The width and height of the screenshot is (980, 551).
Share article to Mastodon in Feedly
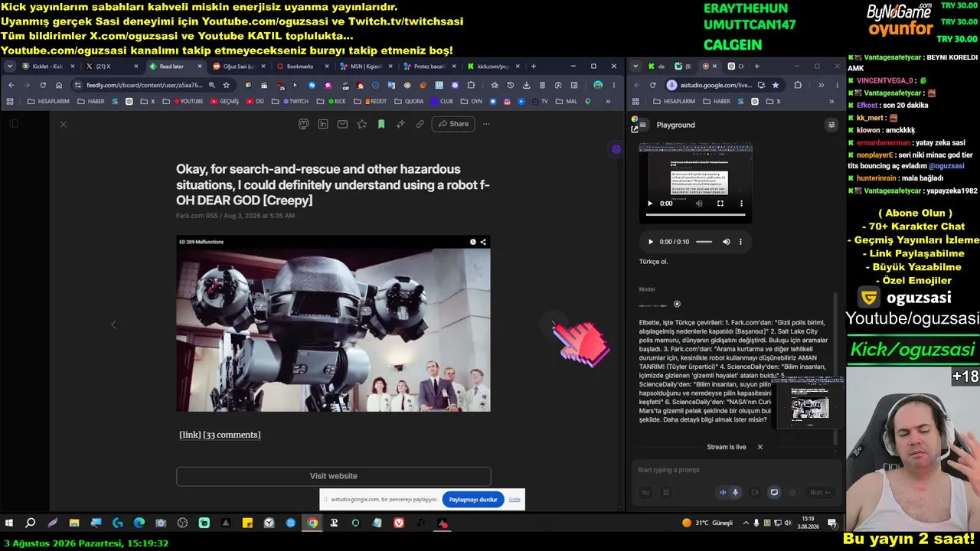(304, 124)
